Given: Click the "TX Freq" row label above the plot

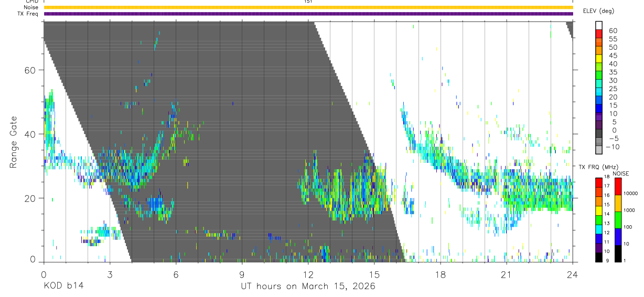Looking at the screenshot, I should click(28, 14).
